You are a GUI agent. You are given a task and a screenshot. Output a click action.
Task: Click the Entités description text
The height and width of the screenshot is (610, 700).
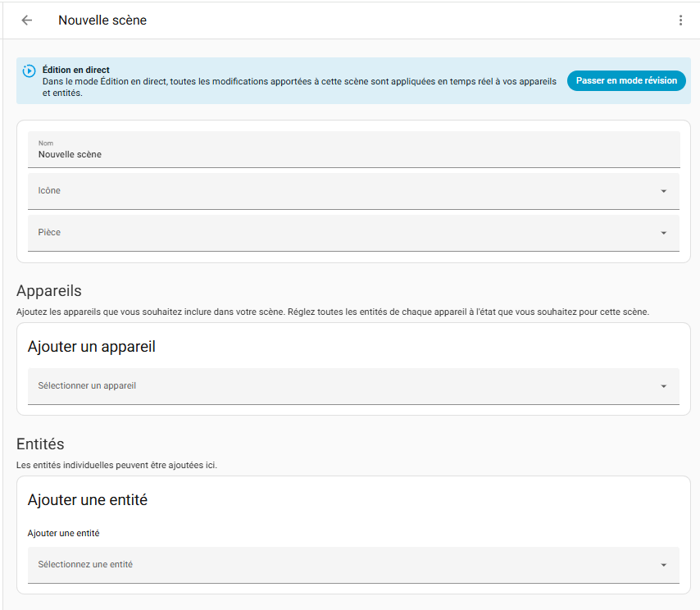click(116, 466)
